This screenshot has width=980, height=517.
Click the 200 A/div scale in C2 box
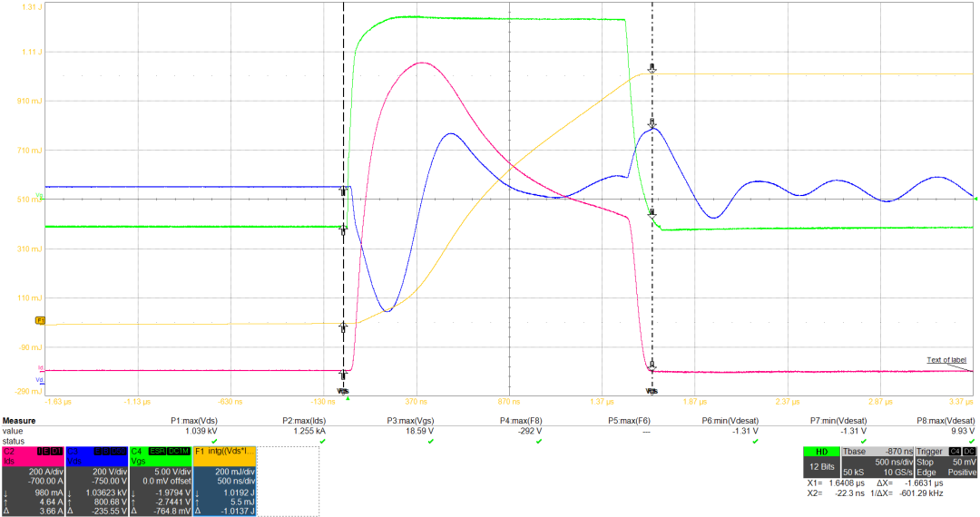point(45,472)
